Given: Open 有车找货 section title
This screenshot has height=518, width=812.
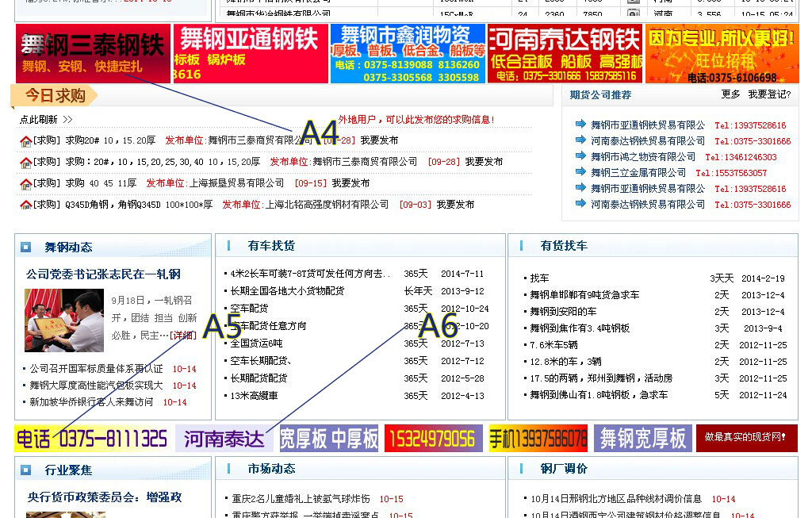Looking at the screenshot, I should point(271,246).
